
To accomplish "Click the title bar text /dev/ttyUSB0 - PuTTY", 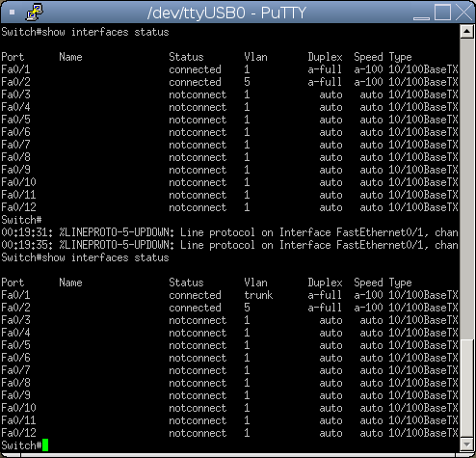I will (x=226, y=13).
